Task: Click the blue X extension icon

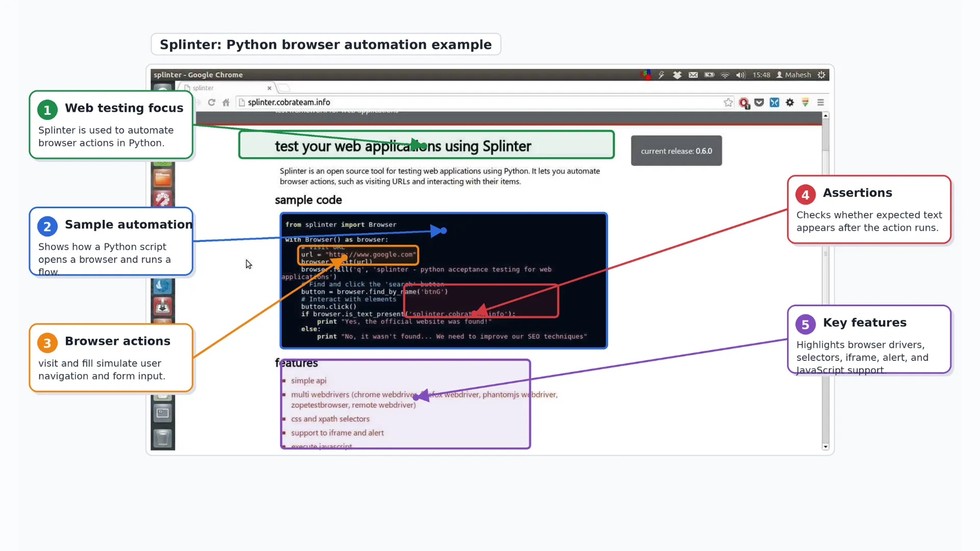Action: click(x=774, y=103)
